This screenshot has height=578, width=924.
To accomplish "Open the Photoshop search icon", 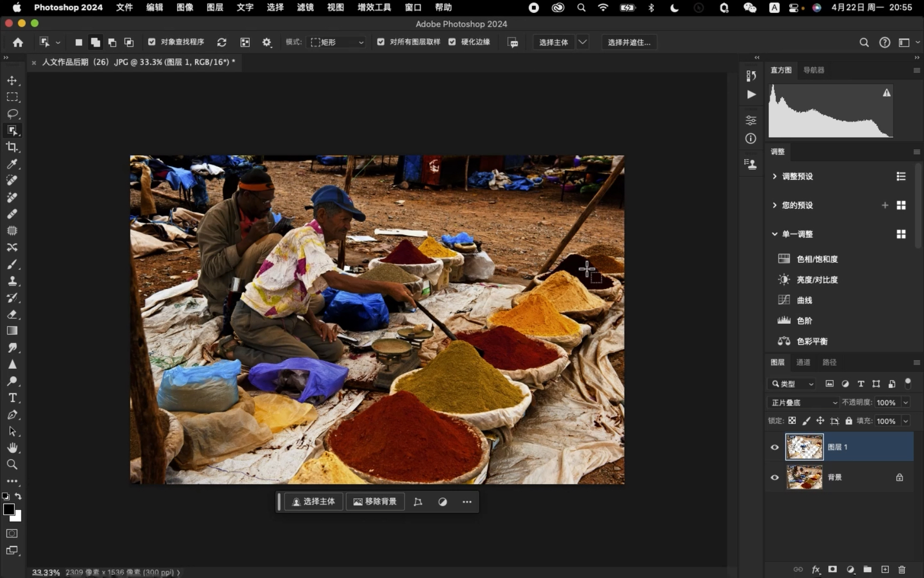I will pos(864,42).
